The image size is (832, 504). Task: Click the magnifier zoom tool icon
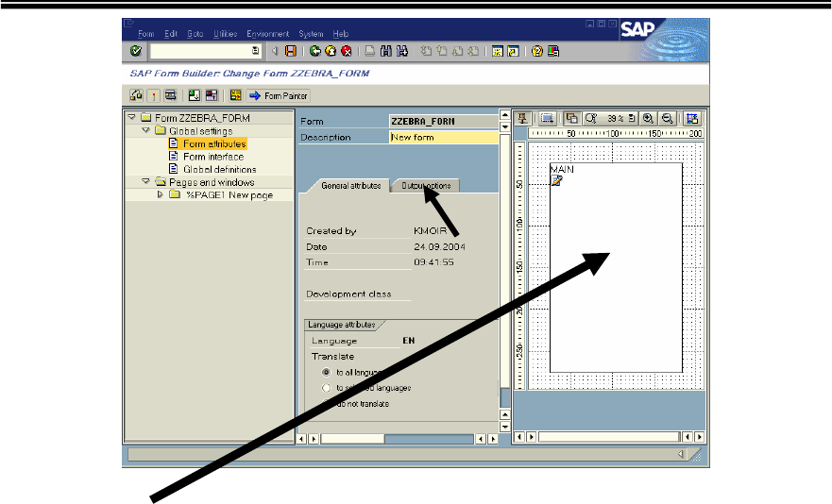click(x=590, y=118)
